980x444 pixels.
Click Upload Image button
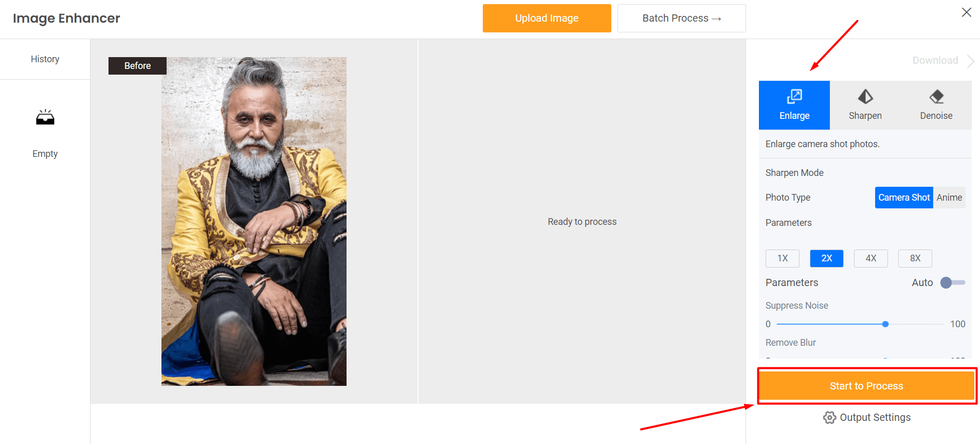547,19
